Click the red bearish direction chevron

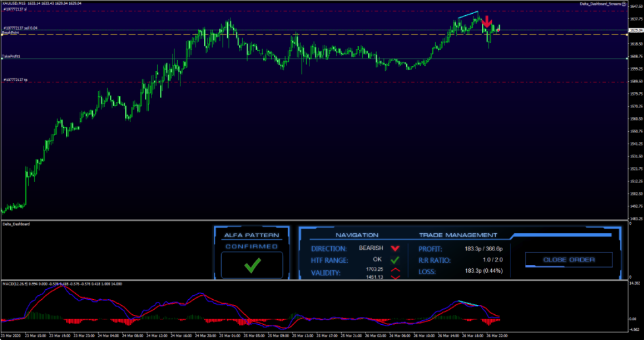(395, 248)
